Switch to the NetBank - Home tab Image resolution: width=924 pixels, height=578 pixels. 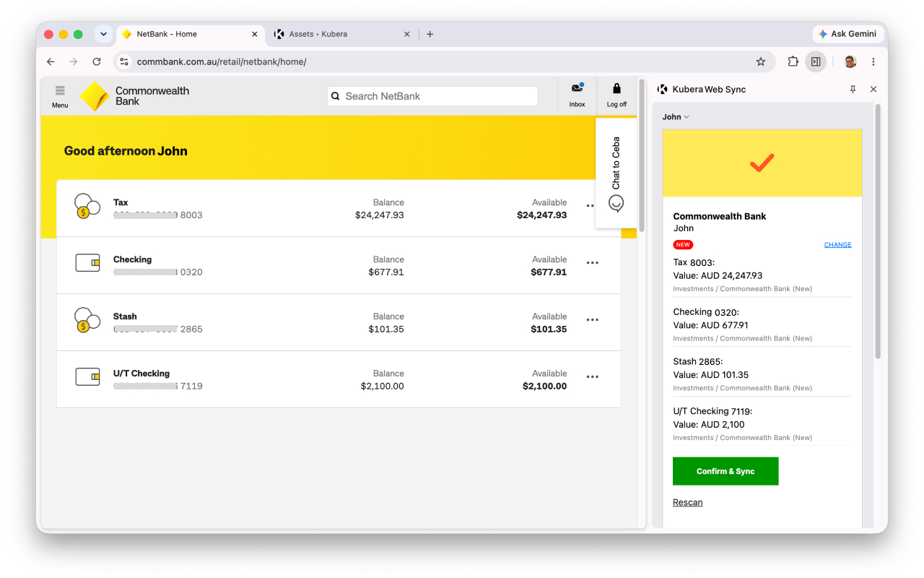coord(191,34)
